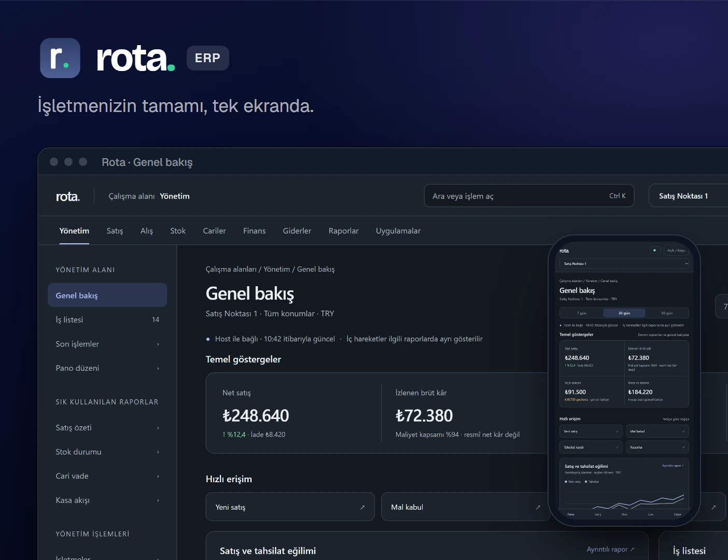The height and width of the screenshot is (560, 728).
Task: Click the rota logo in app header
Action: pos(68,197)
